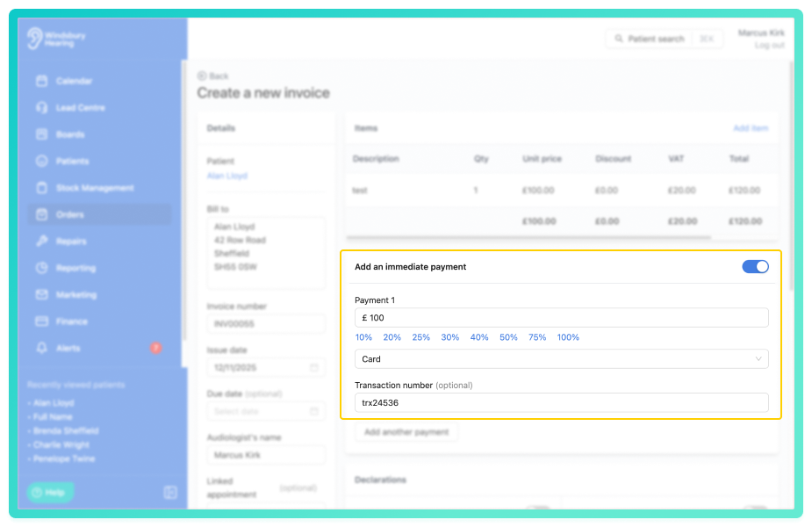Click the Alerts bell icon

coord(42,348)
